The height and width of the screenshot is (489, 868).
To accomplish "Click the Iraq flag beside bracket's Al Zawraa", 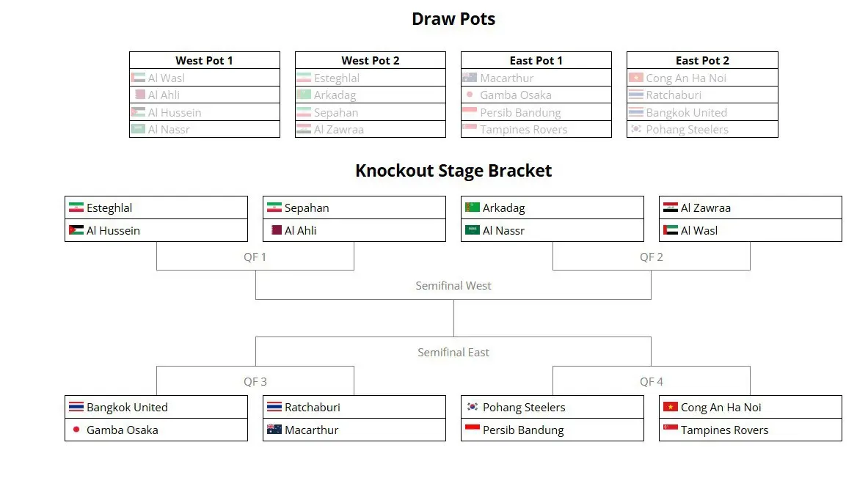I will pyautogui.click(x=671, y=207).
